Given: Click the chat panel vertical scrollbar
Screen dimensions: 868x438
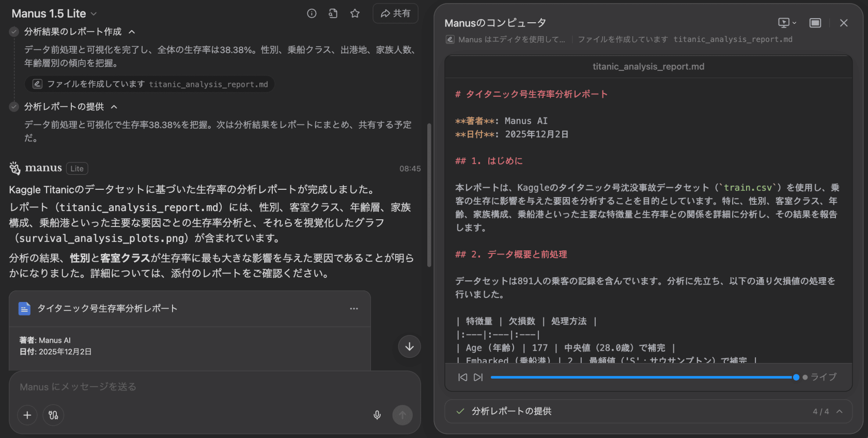Looking at the screenshot, I should pyautogui.click(x=429, y=195).
